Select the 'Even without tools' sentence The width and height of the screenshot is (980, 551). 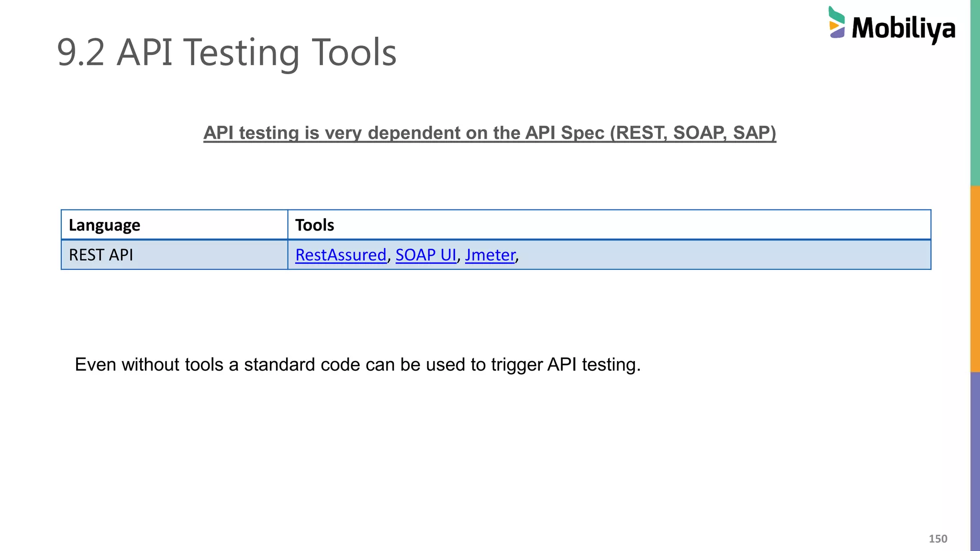click(x=357, y=365)
